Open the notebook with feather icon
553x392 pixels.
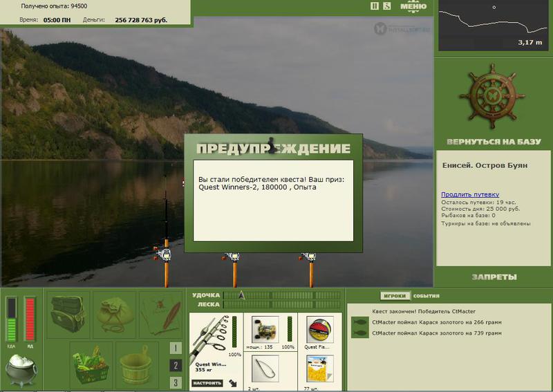tap(160, 315)
